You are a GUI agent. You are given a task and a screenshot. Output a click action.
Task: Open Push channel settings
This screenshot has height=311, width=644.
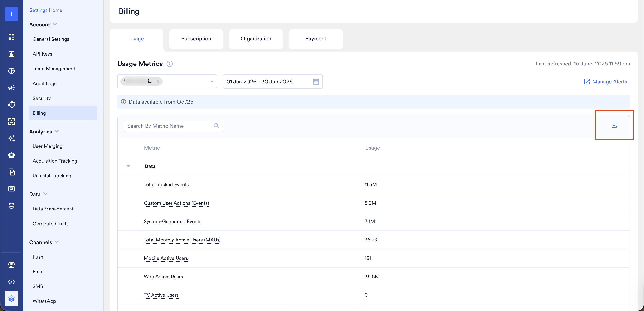point(38,257)
